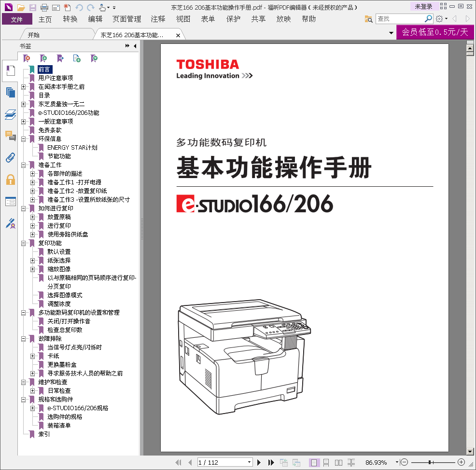Open the 注释 ribbon tab
The image size is (476, 470).
click(x=158, y=19)
